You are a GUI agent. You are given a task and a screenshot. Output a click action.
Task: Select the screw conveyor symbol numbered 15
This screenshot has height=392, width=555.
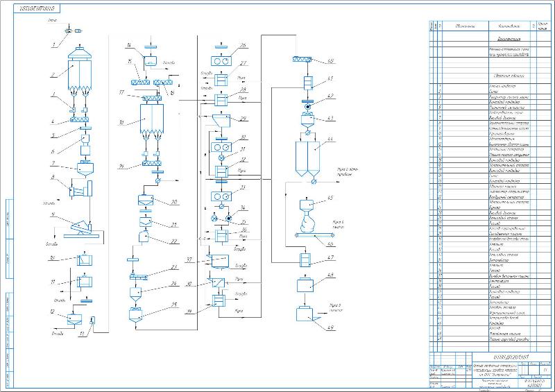pos(140,83)
